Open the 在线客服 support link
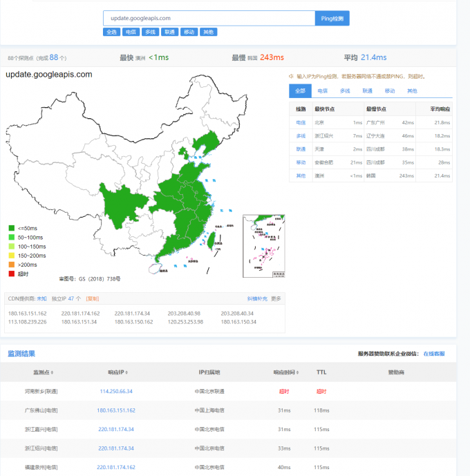 434,354
